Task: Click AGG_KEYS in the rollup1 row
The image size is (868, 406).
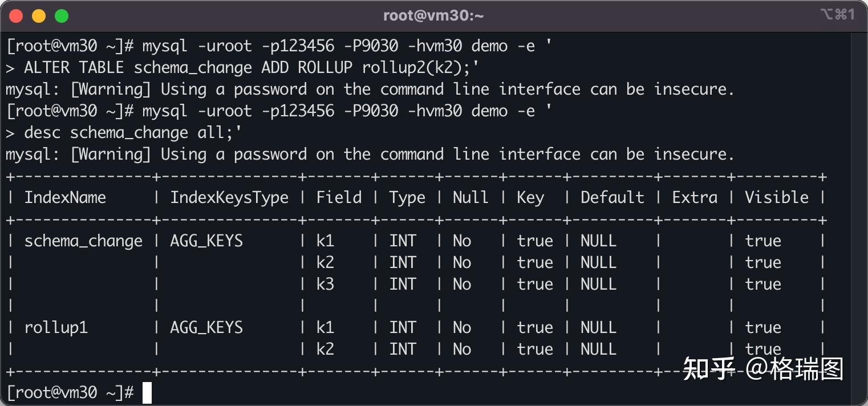Action: click(x=206, y=328)
